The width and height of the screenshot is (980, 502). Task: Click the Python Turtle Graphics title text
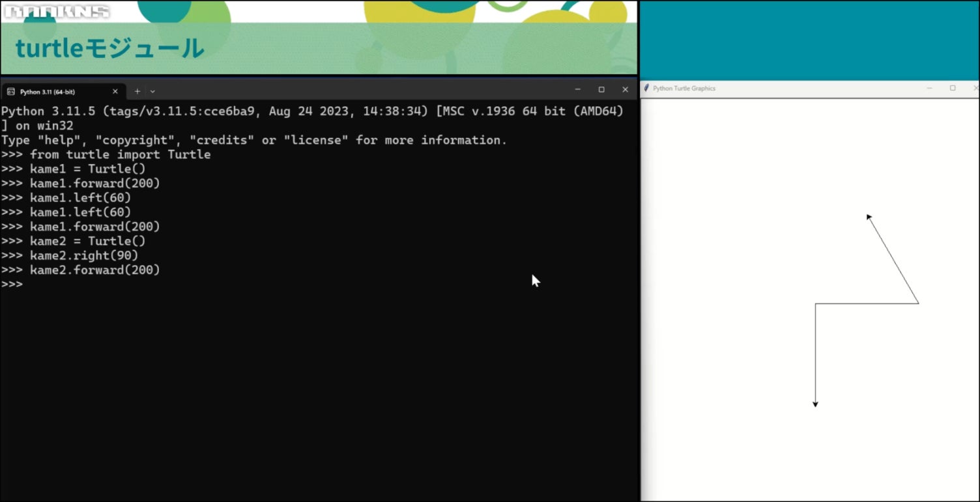click(684, 88)
